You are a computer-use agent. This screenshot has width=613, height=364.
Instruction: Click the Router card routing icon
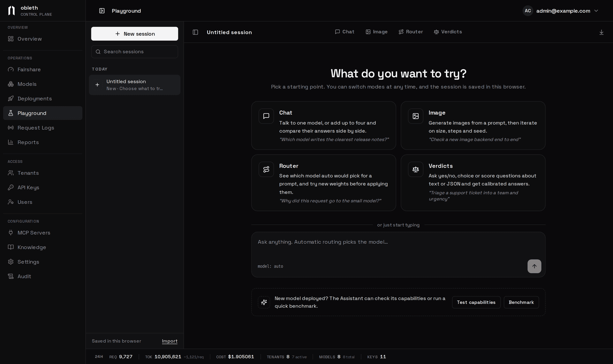pos(266,169)
